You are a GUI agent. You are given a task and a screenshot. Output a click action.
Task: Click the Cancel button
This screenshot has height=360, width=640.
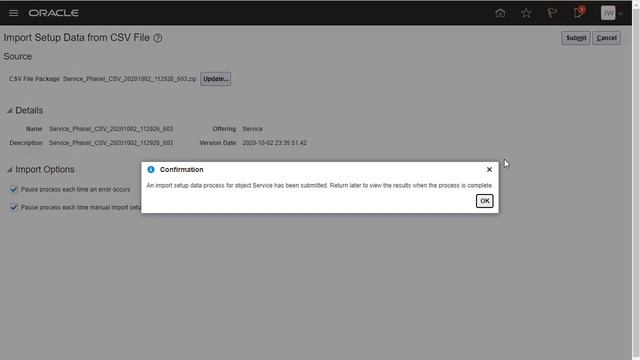tap(607, 38)
